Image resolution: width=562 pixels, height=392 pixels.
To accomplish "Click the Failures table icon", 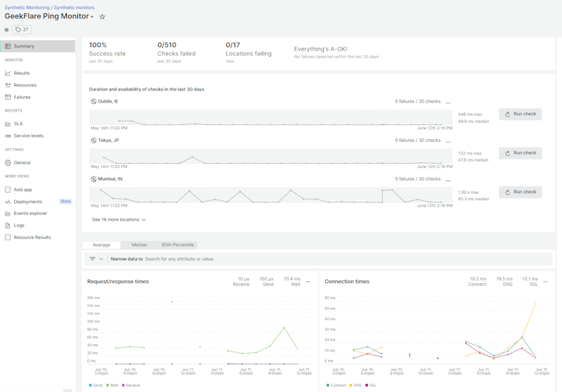I will tap(8, 97).
